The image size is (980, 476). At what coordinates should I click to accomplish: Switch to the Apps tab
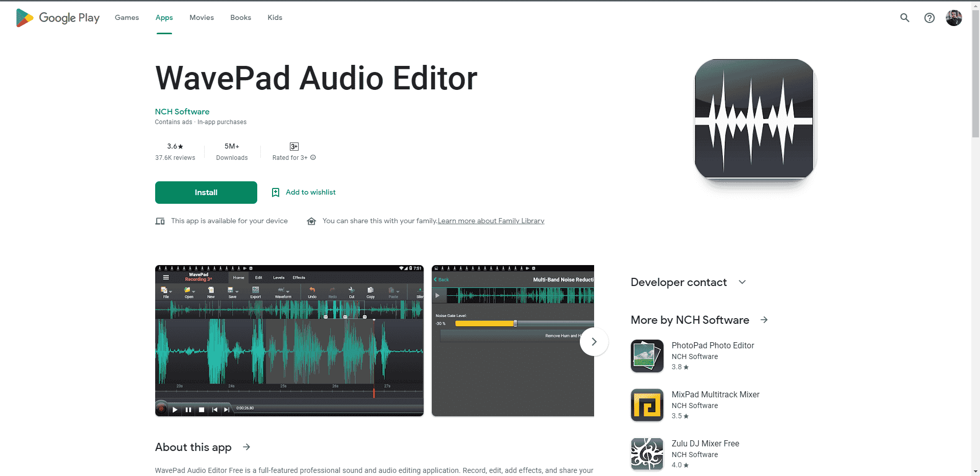point(164,17)
